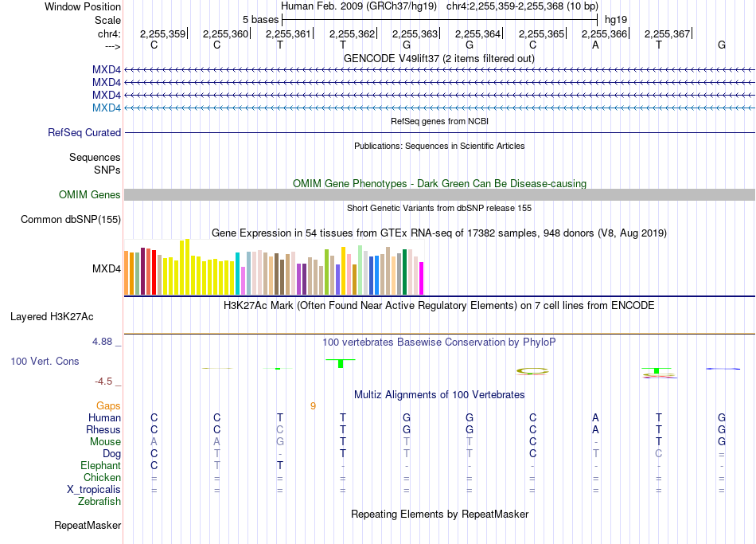The height and width of the screenshot is (544, 756).
Task: Open the Layered H3K27Ac track label
Action: (52, 317)
